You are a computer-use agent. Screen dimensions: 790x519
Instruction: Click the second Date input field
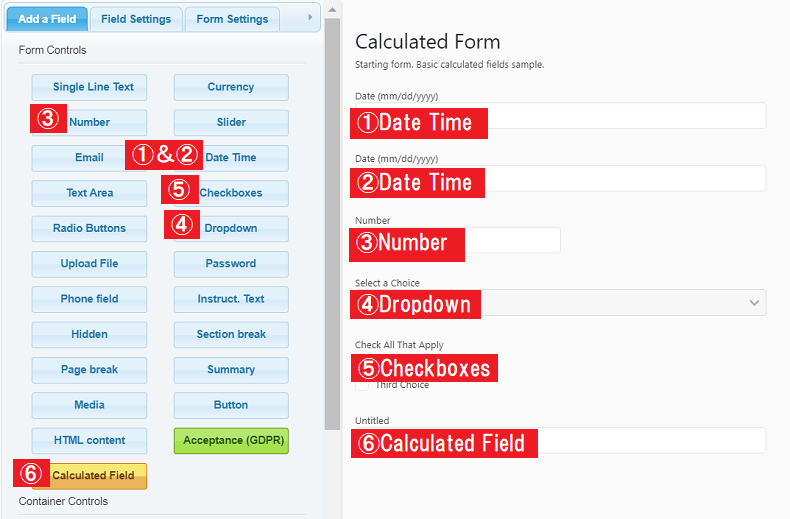pos(560,178)
